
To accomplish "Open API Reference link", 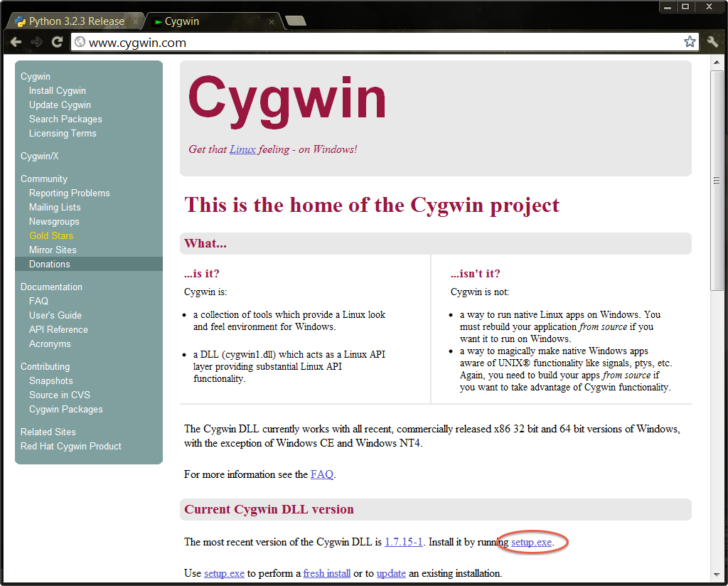I will [58, 330].
